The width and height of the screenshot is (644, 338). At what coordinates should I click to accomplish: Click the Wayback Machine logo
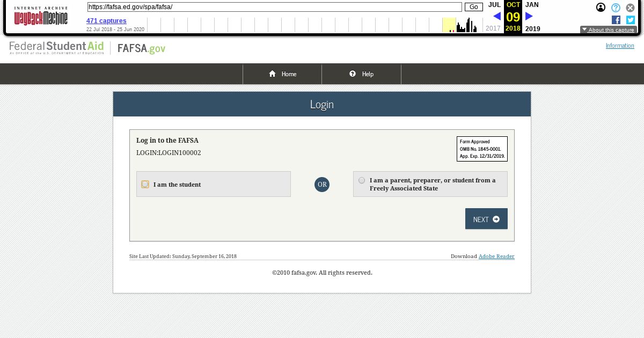41,16
